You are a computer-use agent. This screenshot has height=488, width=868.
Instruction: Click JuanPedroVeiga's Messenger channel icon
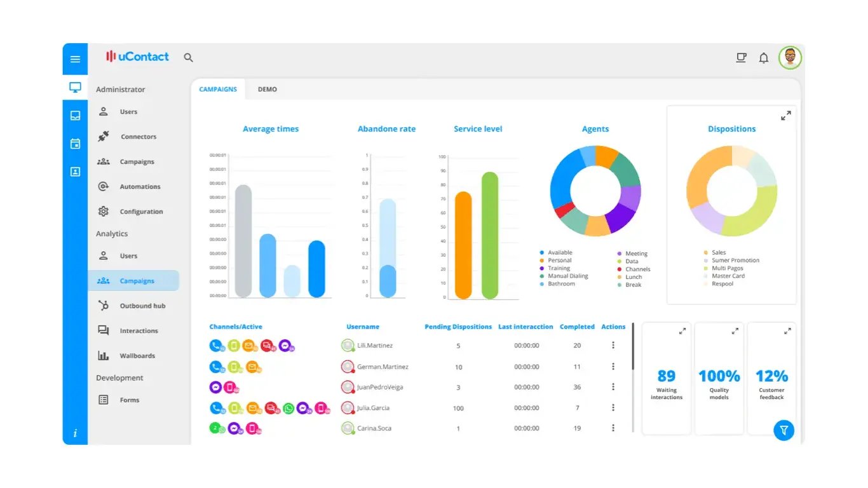(x=215, y=387)
